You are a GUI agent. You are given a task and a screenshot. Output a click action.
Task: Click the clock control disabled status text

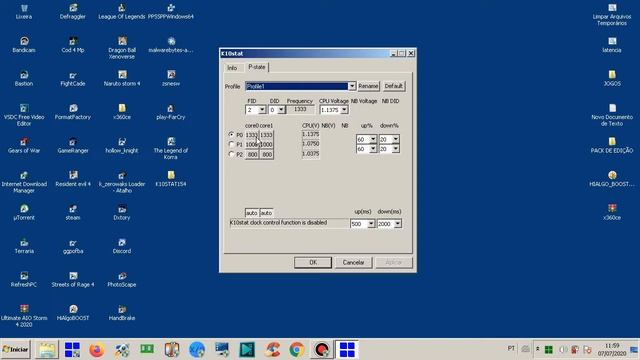(x=289, y=223)
